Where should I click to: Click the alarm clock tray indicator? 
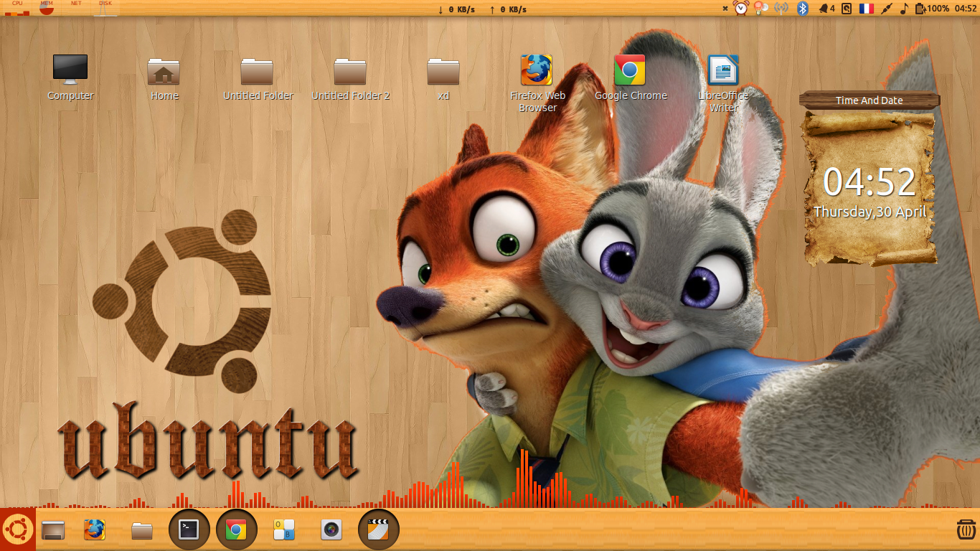pyautogui.click(x=741, y=8)
